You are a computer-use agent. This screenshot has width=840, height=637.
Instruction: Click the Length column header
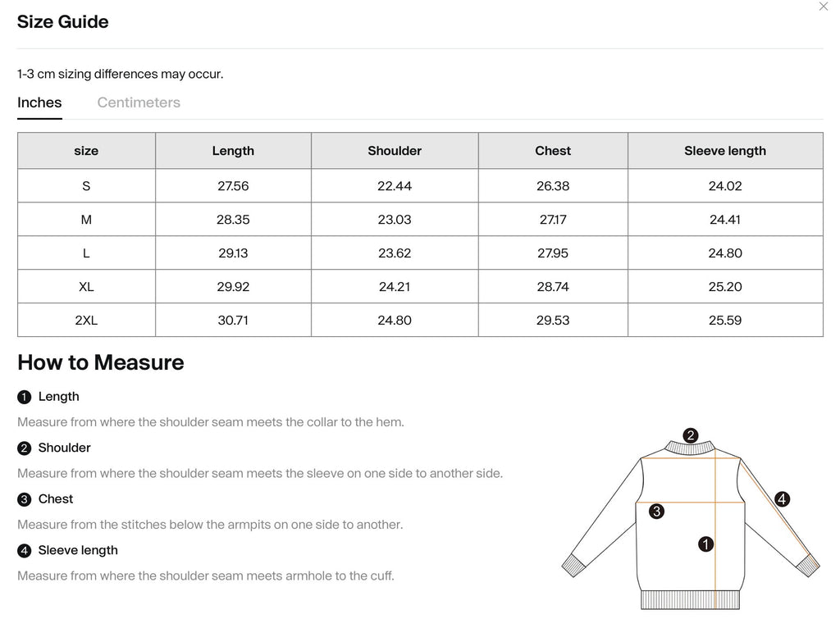[x=233, y=151]
